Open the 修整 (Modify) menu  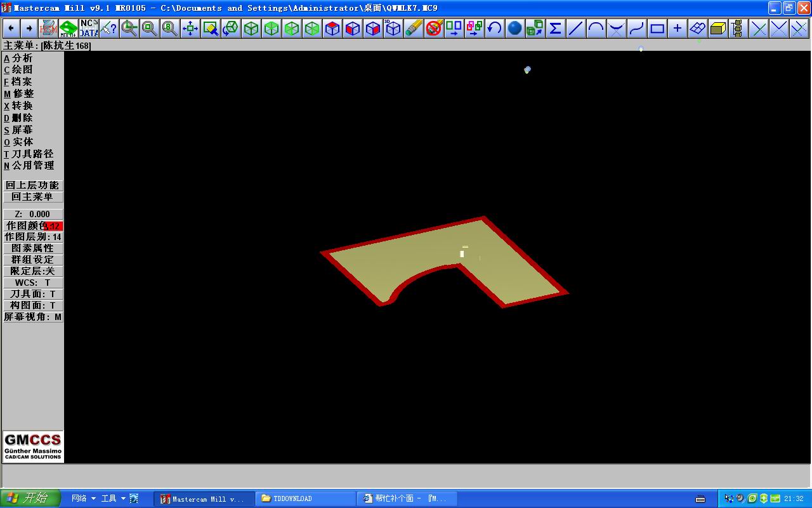click(18, 94)
